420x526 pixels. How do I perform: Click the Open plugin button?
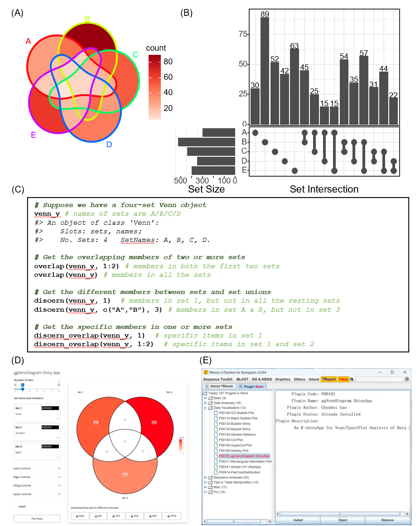tap(343, 520)
